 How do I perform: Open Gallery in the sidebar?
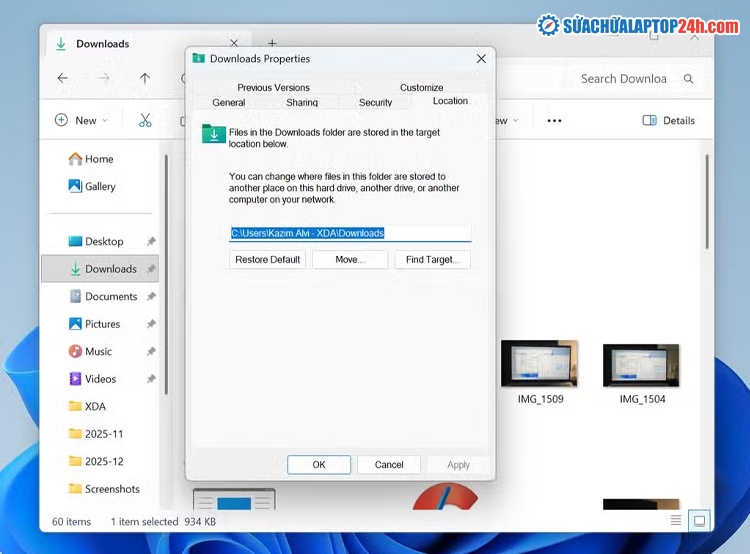click(x=99, y=186)
